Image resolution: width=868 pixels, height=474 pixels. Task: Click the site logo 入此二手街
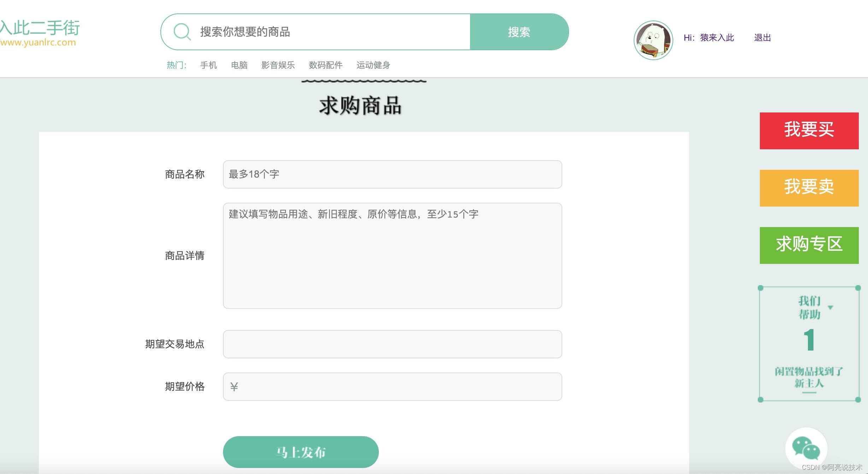[x=40, y=28]
